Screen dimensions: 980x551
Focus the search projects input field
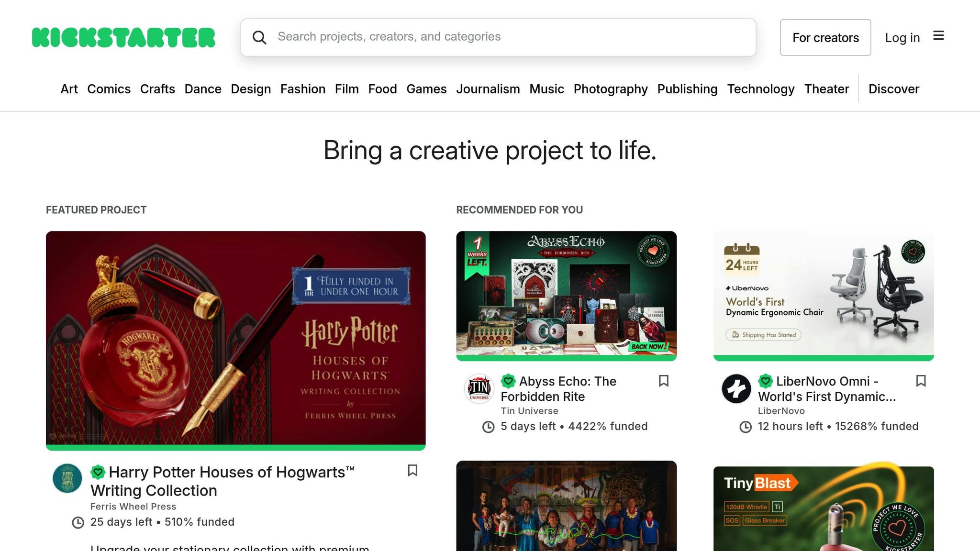point(498,37)
